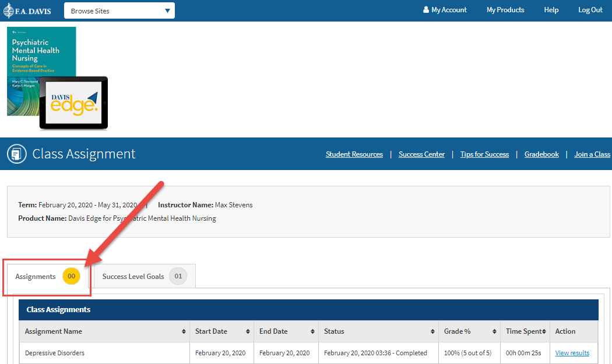Click the Completed status cell text

375,353
